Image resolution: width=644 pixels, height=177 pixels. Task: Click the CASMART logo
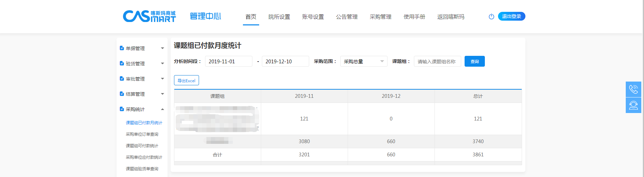point(149,16)
